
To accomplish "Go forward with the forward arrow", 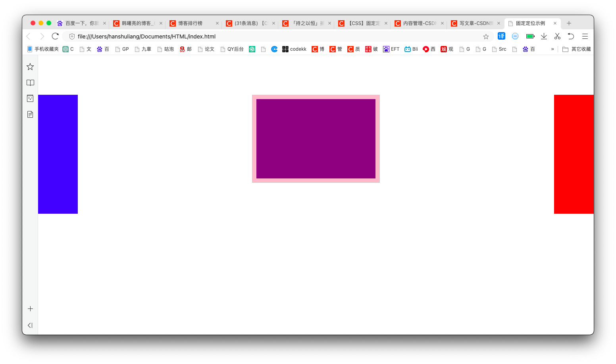I will (42, 36).
